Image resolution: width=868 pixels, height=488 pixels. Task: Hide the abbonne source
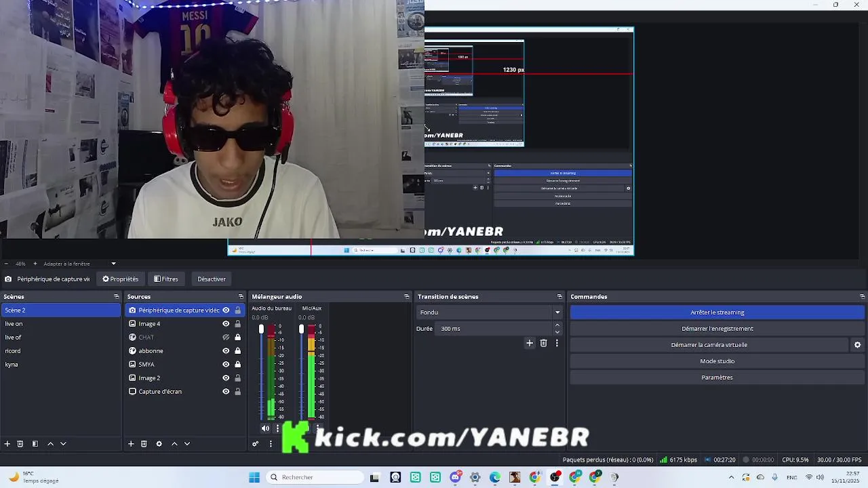point(226,351)
